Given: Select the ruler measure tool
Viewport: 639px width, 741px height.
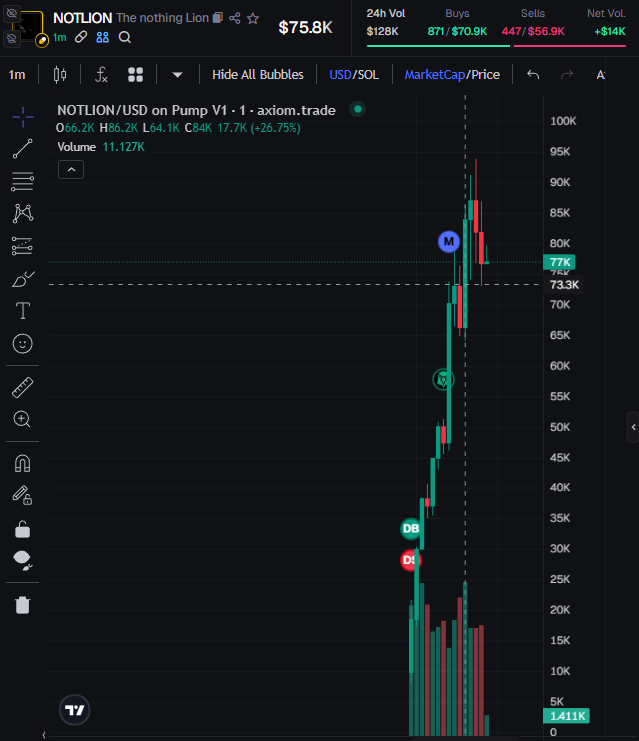Looking at the screenshot, I should pyautogui.click(x=23, y=388).
